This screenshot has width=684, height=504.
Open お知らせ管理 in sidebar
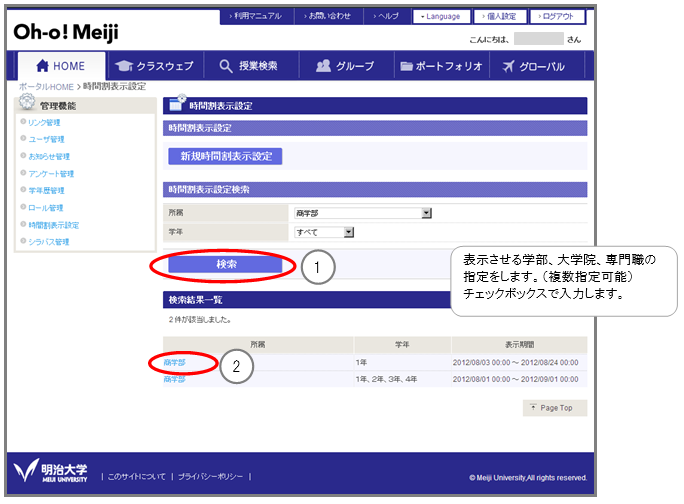pyautogui.click(x=49, y=156)
